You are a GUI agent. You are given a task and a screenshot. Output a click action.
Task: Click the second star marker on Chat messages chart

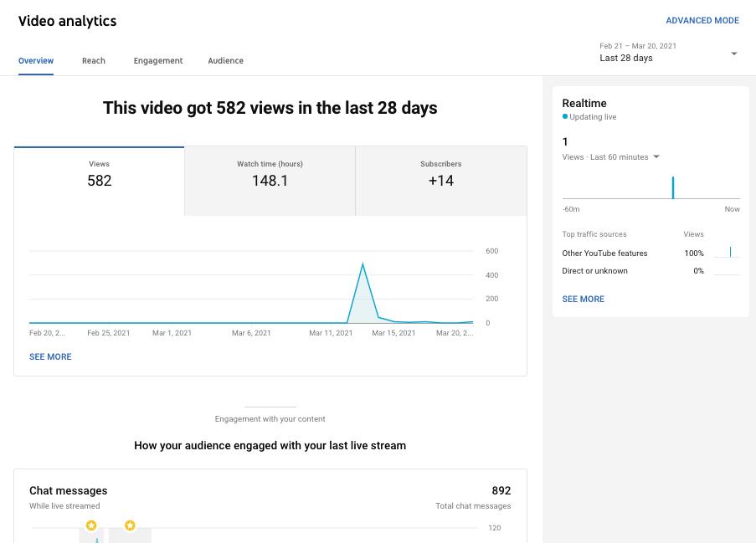pos(130,525)
